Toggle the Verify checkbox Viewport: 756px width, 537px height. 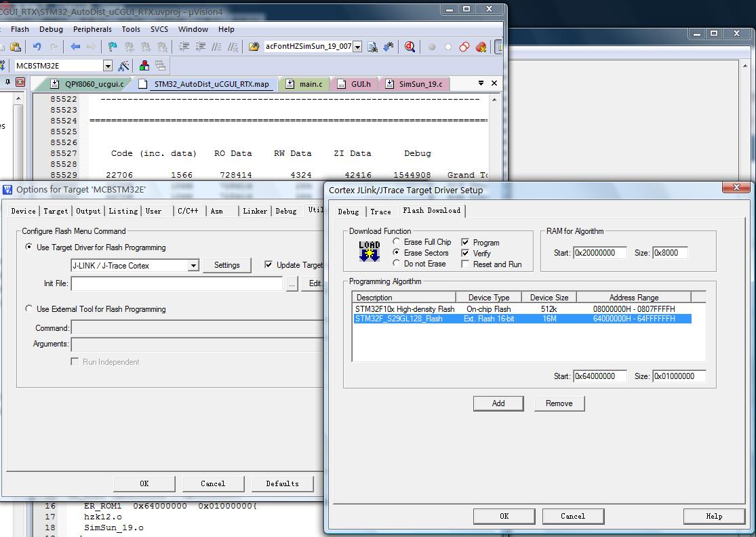[x=465, y=253]
